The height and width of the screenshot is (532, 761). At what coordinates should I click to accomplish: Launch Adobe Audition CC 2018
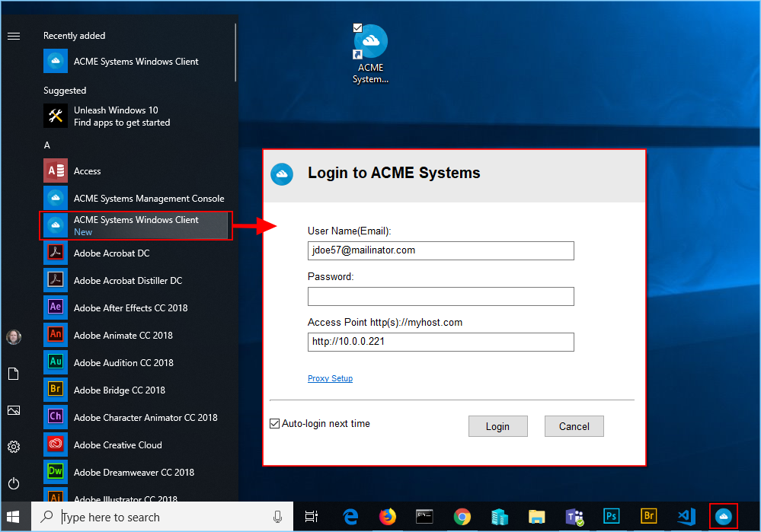click(x=135, y=363)
